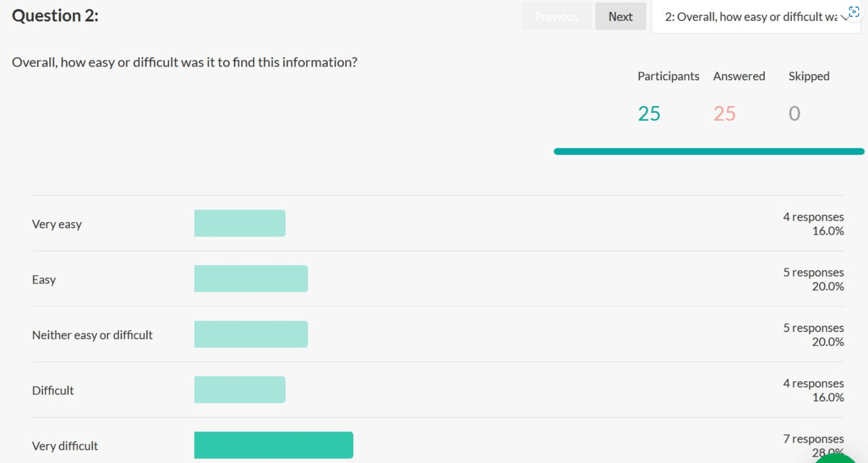Click the Answered count 25

[x=724, y=113]
